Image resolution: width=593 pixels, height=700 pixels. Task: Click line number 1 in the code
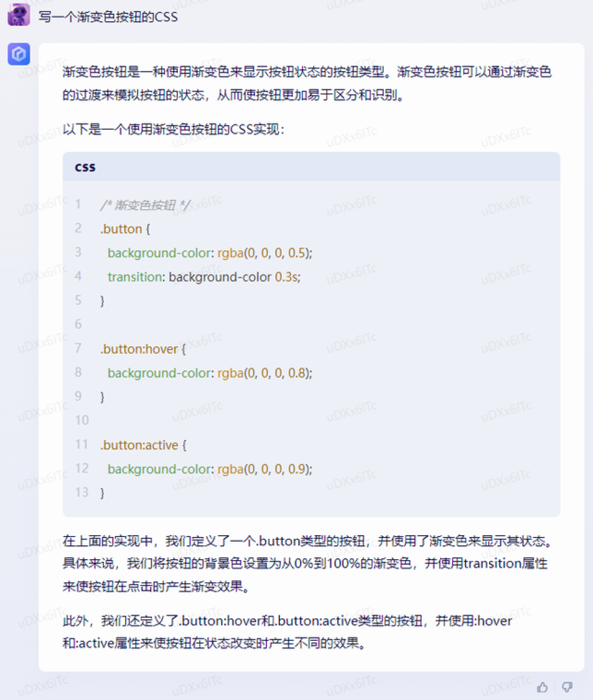78,204
